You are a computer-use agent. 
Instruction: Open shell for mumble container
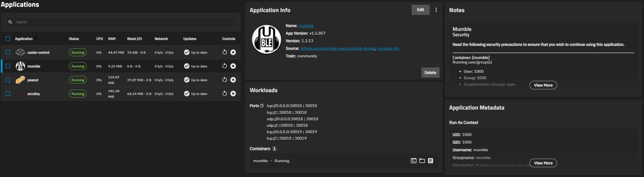click(413, 161)
